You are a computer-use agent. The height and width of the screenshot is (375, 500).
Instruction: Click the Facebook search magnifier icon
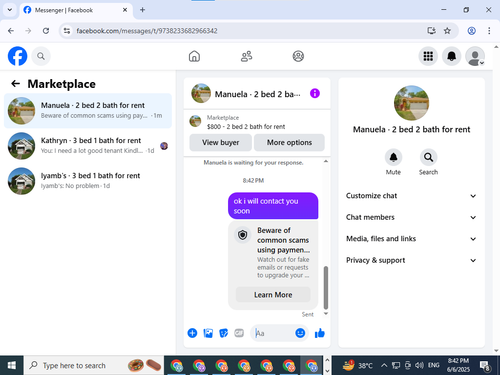[41, 56]
